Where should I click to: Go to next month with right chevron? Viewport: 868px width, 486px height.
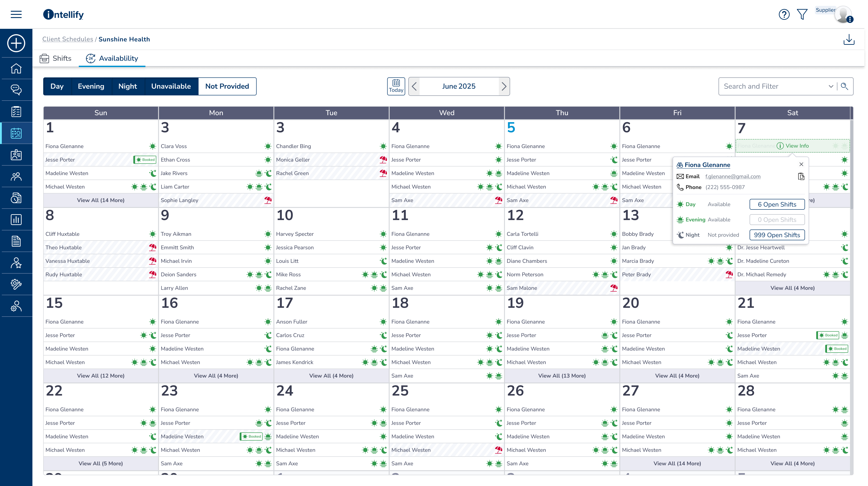504,86
